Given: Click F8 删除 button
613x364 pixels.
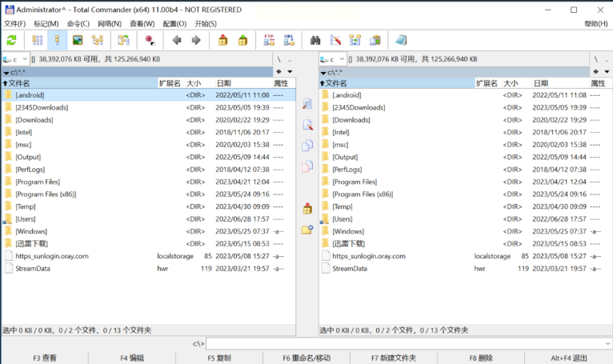Looking at the screenshot, I should pyautogui.click(x=481, y=358).
